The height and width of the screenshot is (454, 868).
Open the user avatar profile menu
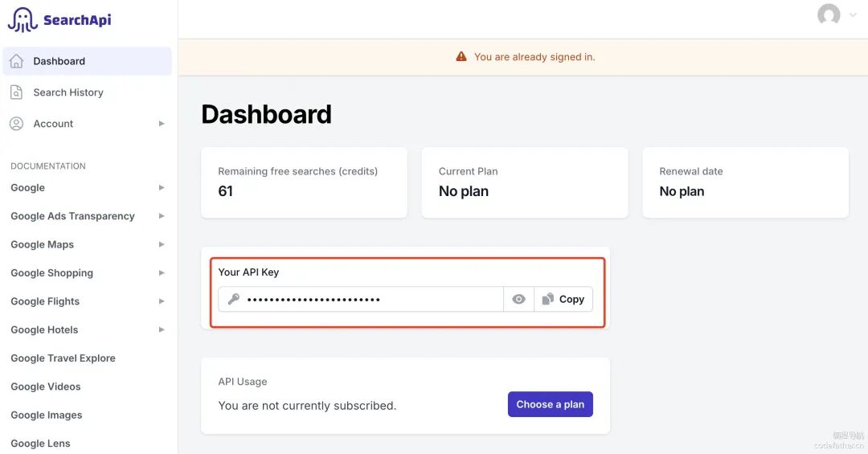(829, 14)
